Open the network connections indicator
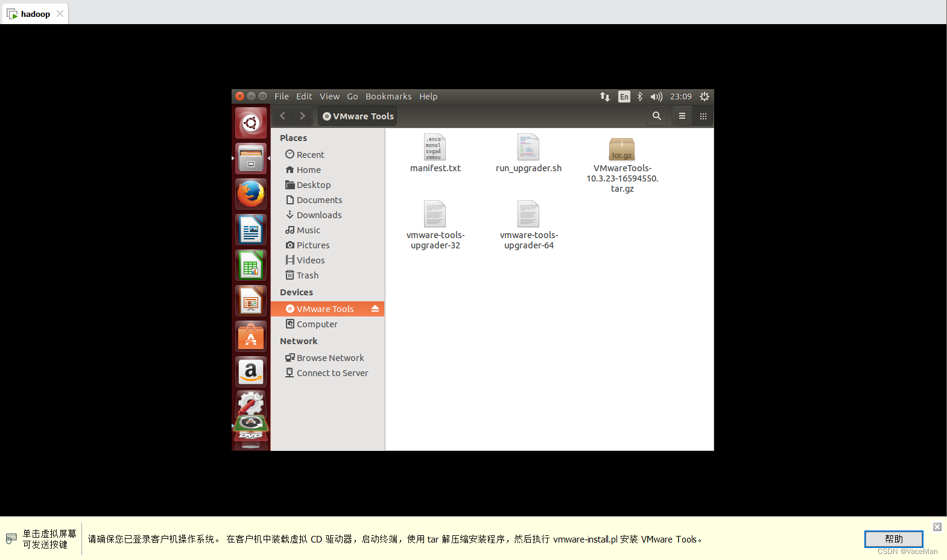This screenshot has width=947, height=560. 605,96
